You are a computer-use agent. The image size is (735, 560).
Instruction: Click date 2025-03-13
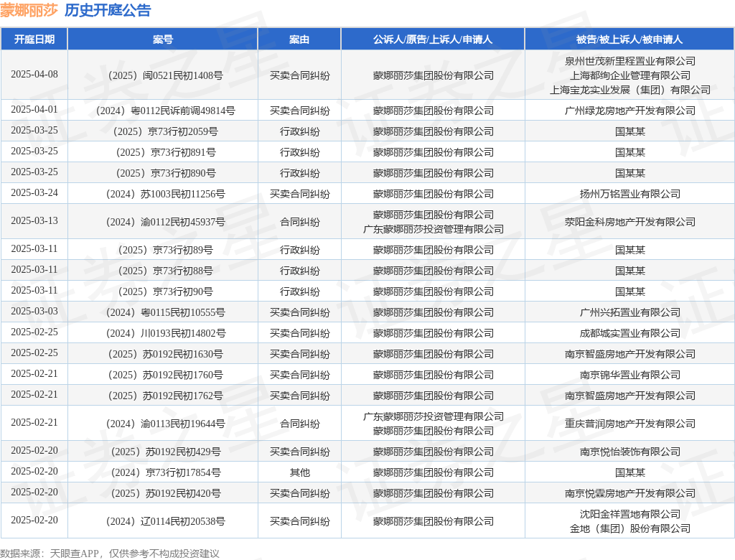(x=34, y=221)
